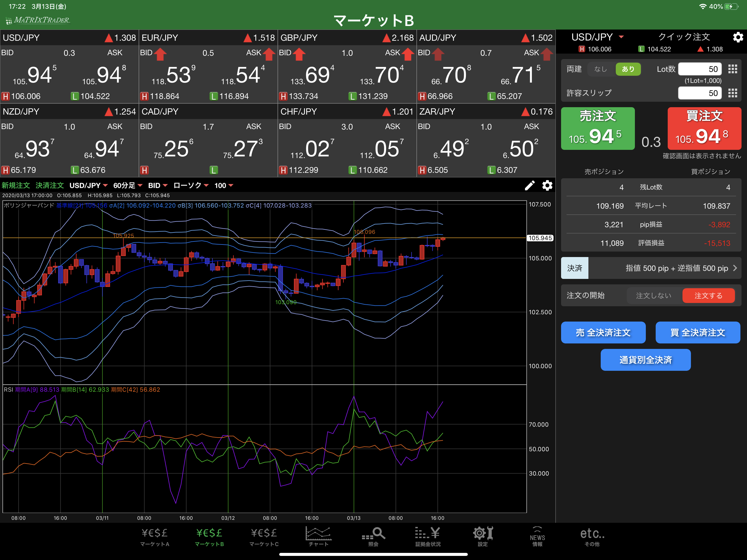Open マーケットC from bottom bar
747x560 pixels.
264,537
